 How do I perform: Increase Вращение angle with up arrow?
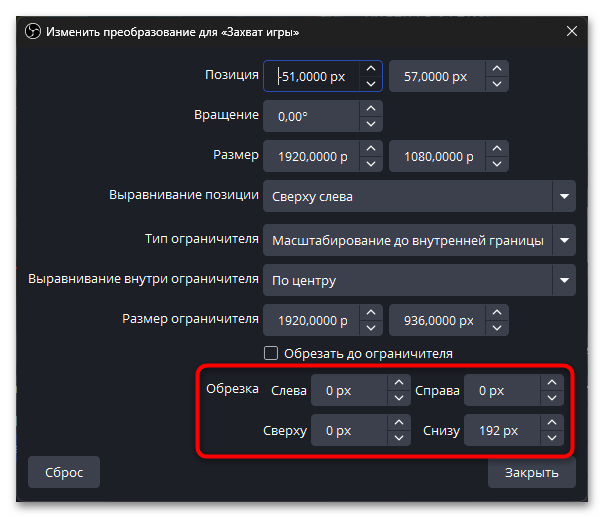371,109
